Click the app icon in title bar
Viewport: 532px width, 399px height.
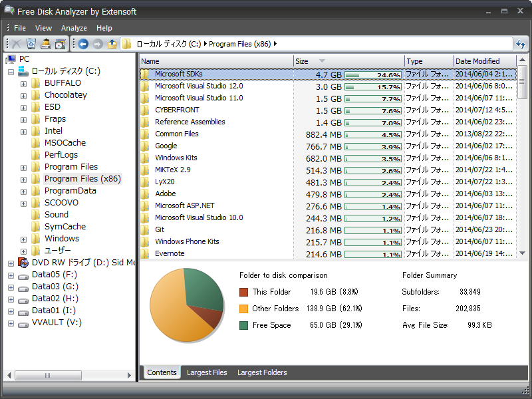(x=9, y=11)
